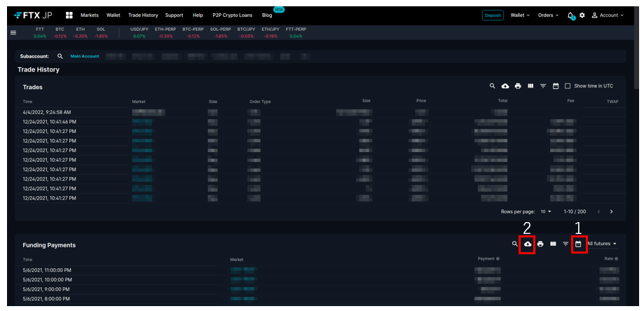Open Rows per page dropdown
This screenshot has width=644, height=311.
click(546, 212)
